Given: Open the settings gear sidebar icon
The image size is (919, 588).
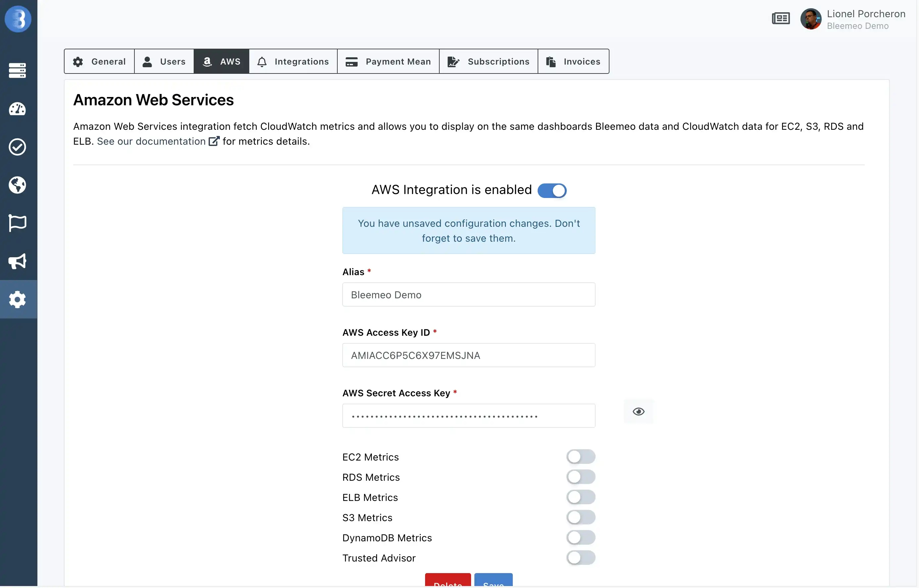Looking at the screenshot, I should (18, 300).
